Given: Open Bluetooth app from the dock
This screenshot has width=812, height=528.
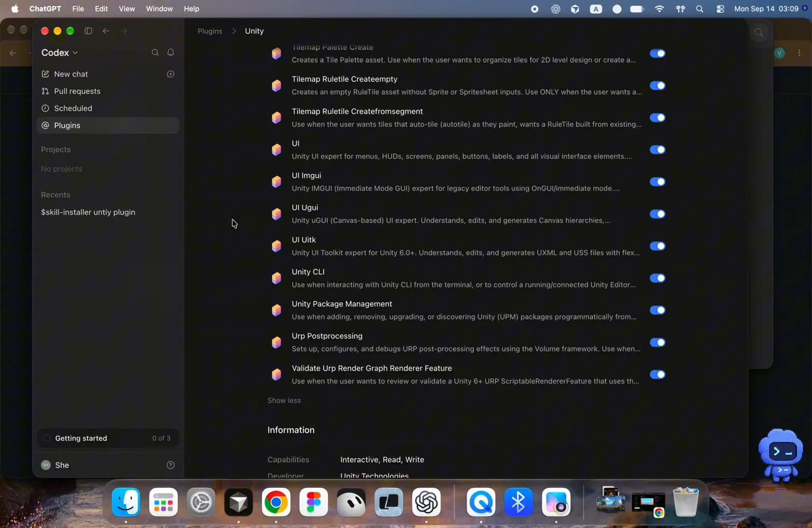Looking at the screenshot, I should tap(519, 502).
